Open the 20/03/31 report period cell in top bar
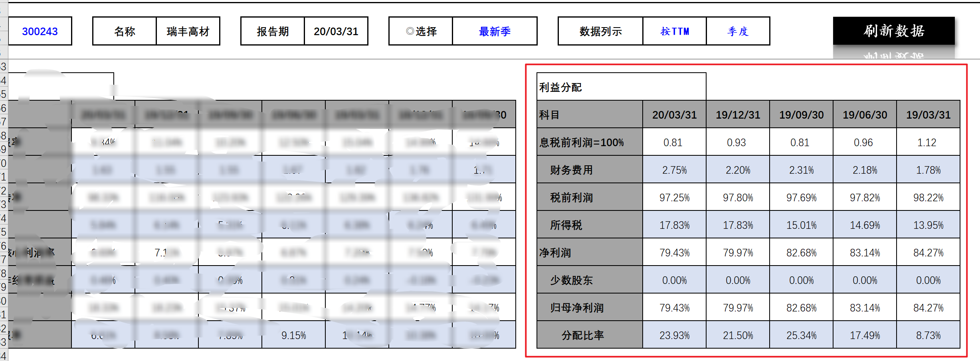The width and height of the screenshot is (980, 361). pos(336,31)
